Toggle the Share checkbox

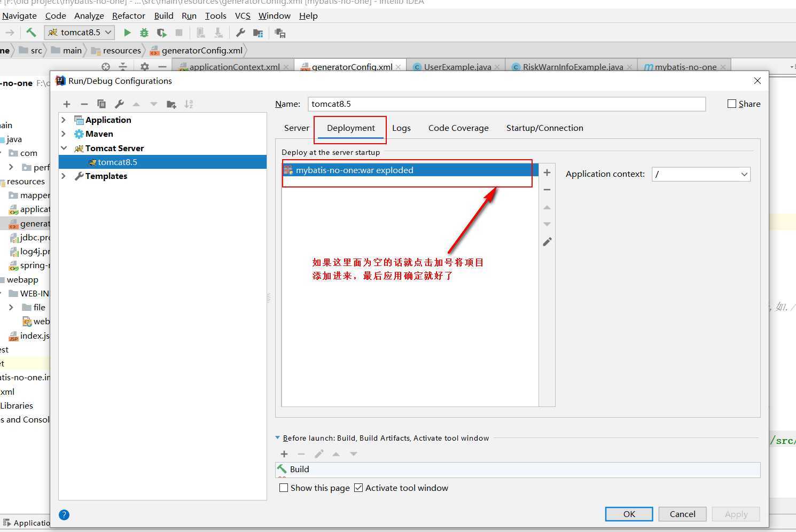pyautogui.click(x=732, y=104)
